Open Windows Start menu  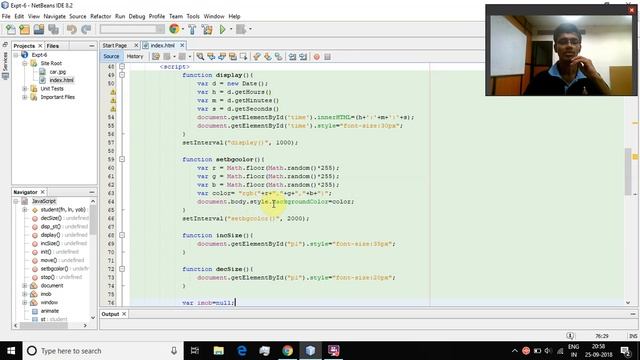point(11,351)
